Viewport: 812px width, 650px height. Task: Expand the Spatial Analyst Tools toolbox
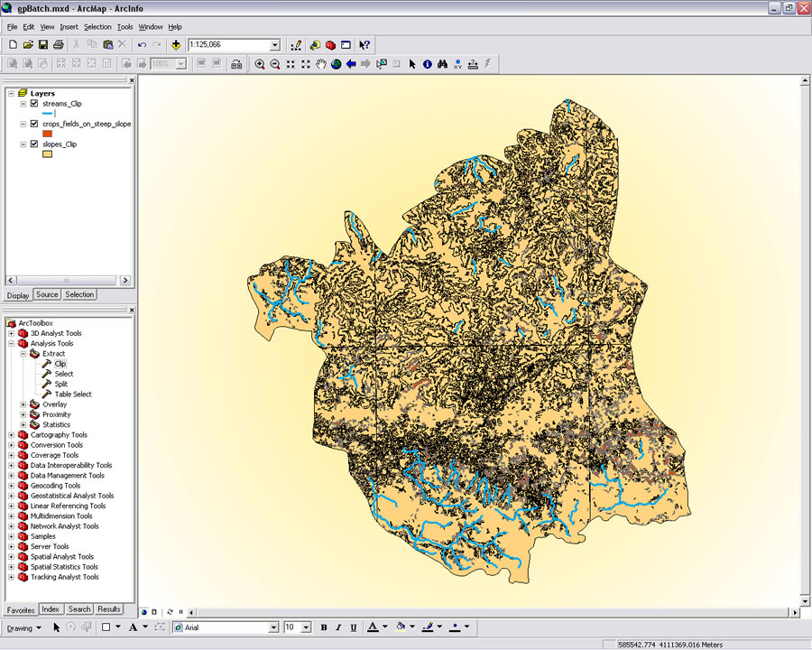(x=11, y=557)
